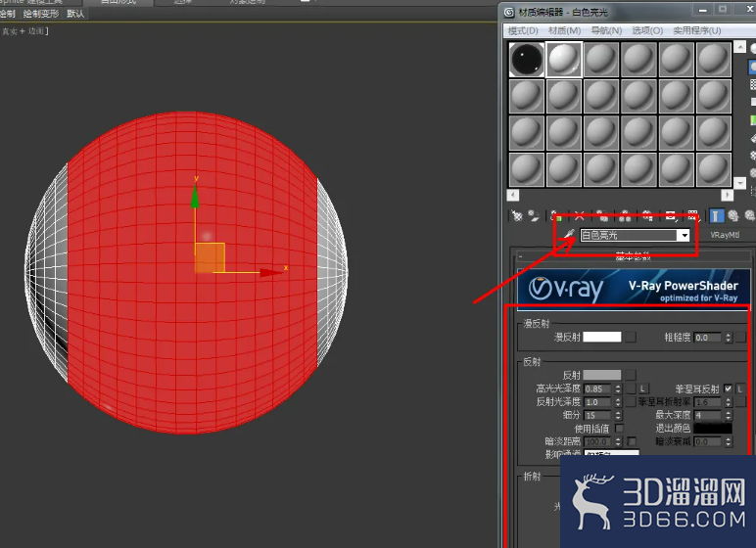The width and height of the screenshot is (756, 548).
Task: Click the 反射光泽度 1.0 value field
Action: (x=597, y=402)
